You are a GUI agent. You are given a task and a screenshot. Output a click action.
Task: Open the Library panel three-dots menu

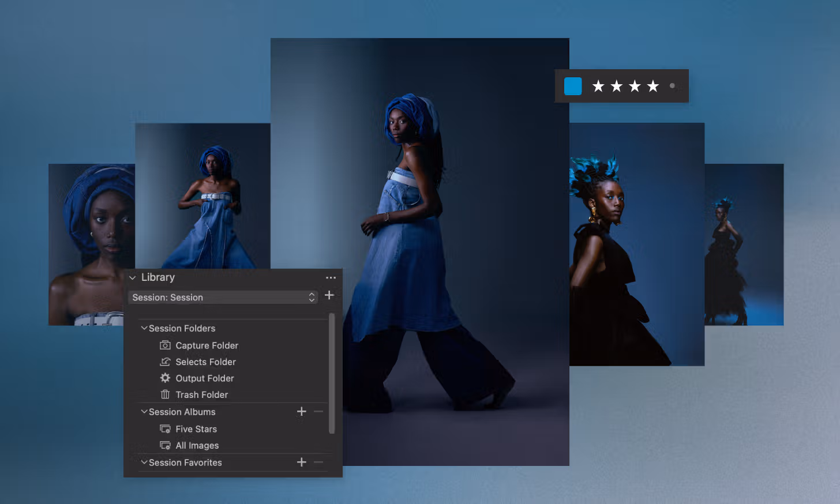331,278
